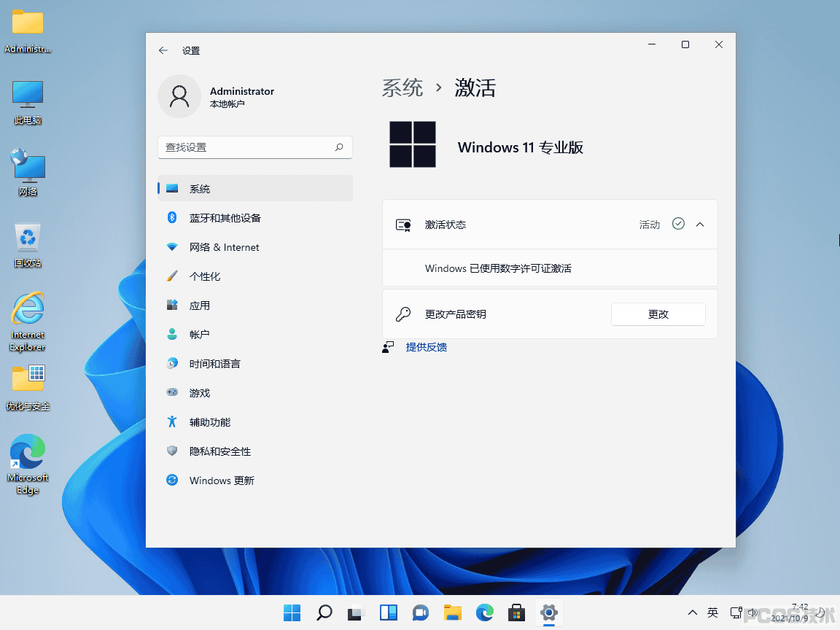Select the 回收站 recycle bin icon
This screenshot has width=840, height=630.
coord(28,245)
